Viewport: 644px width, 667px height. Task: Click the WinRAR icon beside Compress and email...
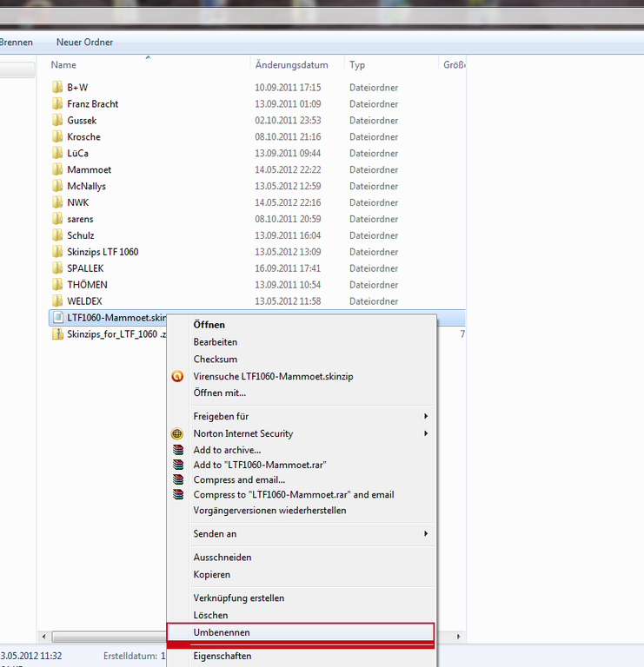pyautogui.click(x=178, y=479)
